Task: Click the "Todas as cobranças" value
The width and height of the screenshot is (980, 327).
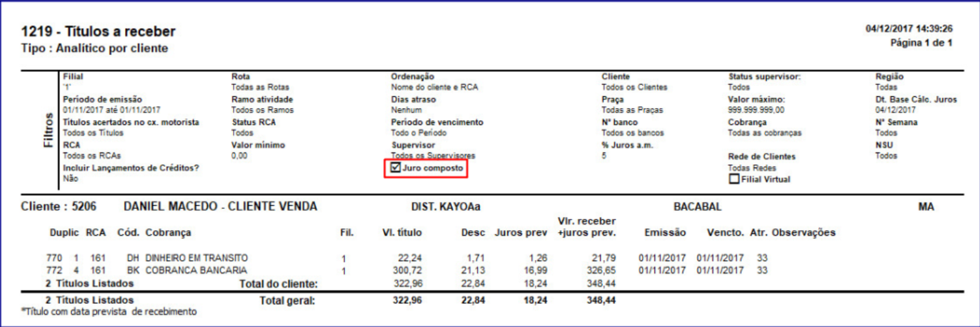Action: (x=764, y=133)
